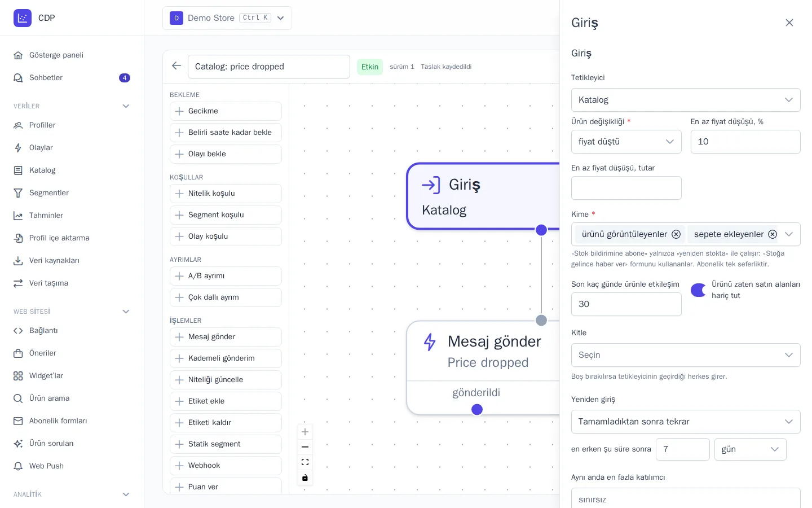Collapse the WEB SİTESİ sidebar section

(x=126, y=312)
